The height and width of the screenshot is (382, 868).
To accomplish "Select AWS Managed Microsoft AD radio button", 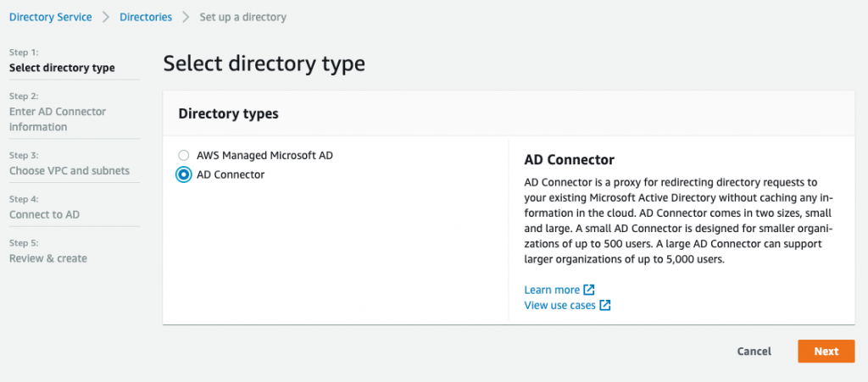I will coord(183,156).
